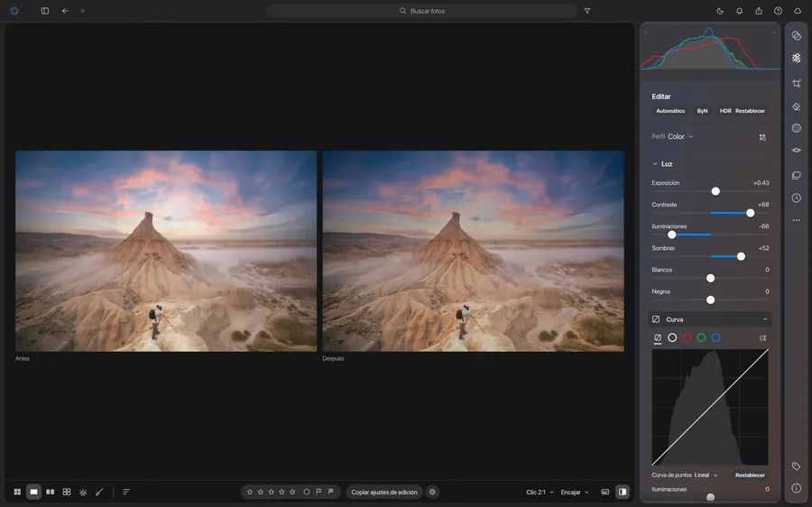Open settings gear beside Copiar ajustes

432,492
